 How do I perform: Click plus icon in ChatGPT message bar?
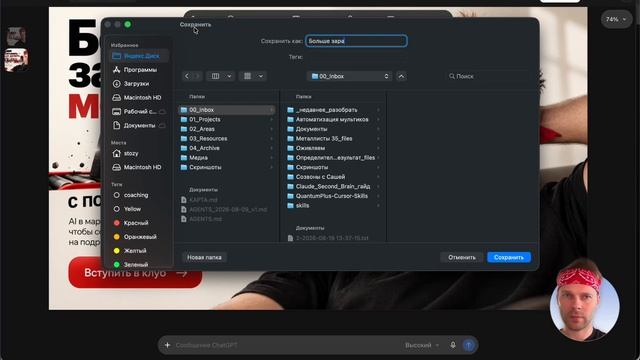pyautogui.click(x=167, y=345)
